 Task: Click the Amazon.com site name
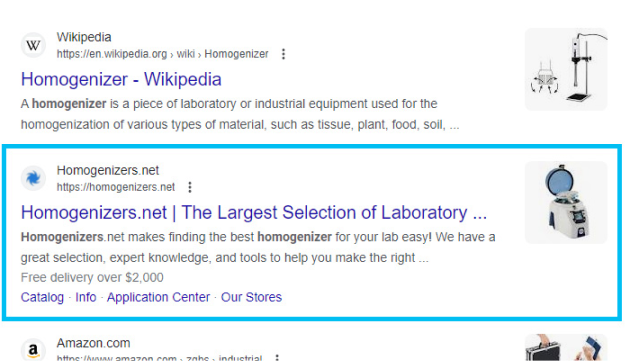click(93, 343)
